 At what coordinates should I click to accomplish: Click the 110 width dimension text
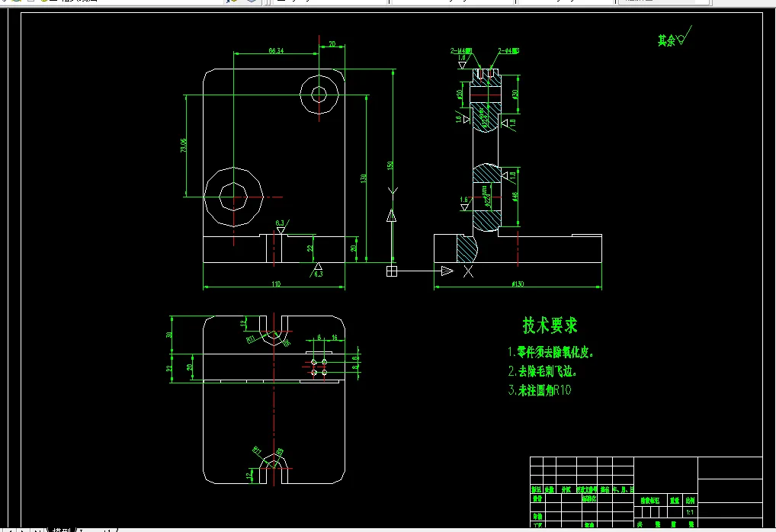[276, 284]
